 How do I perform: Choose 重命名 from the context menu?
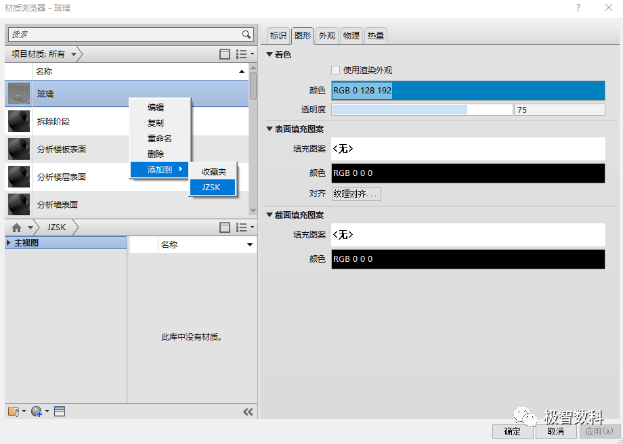tap(160, 138)
